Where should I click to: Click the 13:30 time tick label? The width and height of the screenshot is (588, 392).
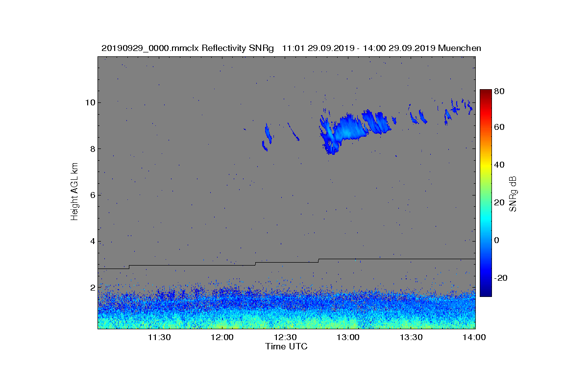tap(412, 338)
